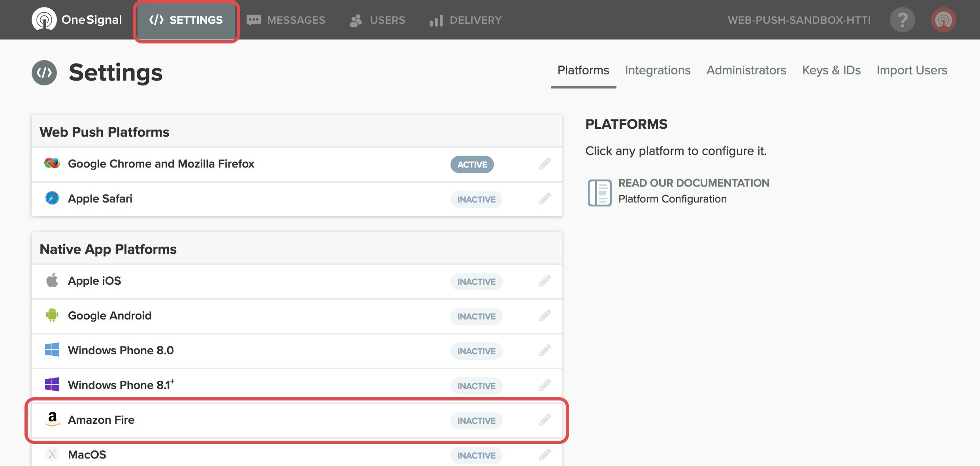Click the ACTIVE badge for Chrome and Firefox
This screenshot has height=466, width=980.
(472, 165)
